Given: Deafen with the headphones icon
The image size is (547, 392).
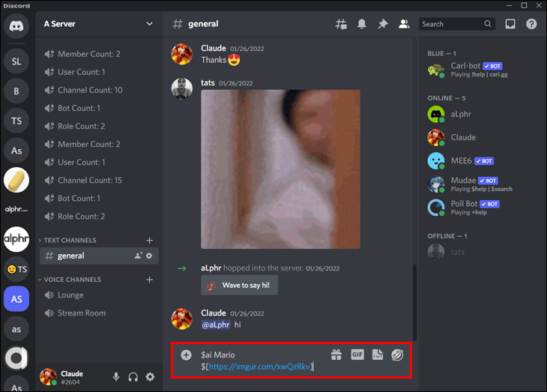Looking at the screenshot, I should [133, 377].
